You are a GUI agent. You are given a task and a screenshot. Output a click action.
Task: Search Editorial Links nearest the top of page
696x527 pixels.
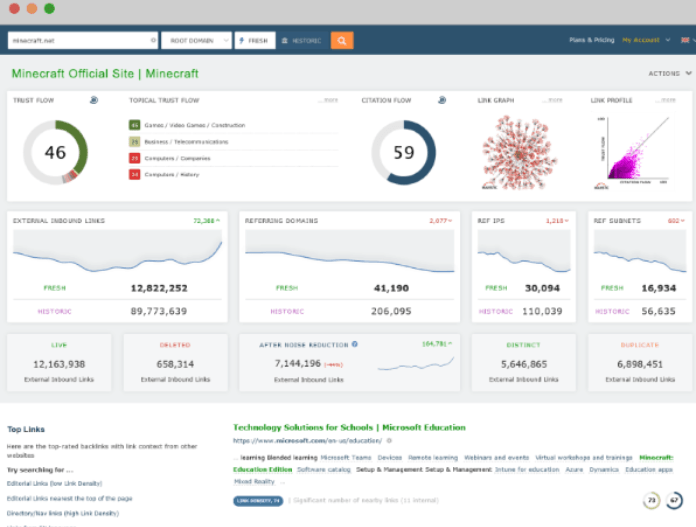coord(70,499)
